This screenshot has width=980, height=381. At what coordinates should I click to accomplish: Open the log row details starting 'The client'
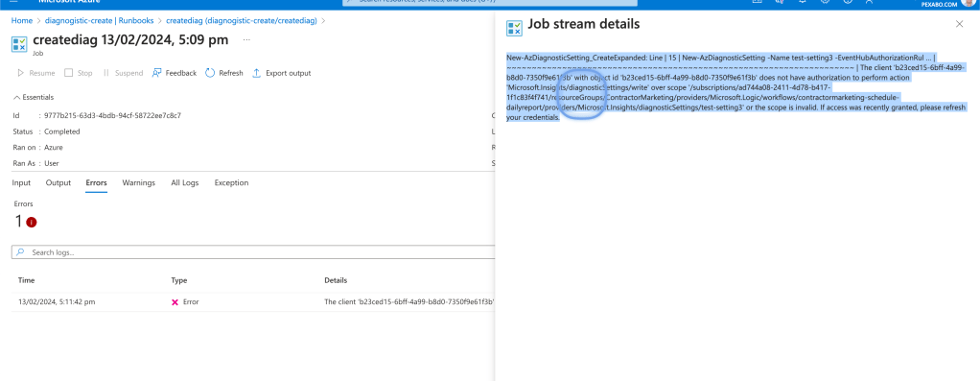(409, 302)
